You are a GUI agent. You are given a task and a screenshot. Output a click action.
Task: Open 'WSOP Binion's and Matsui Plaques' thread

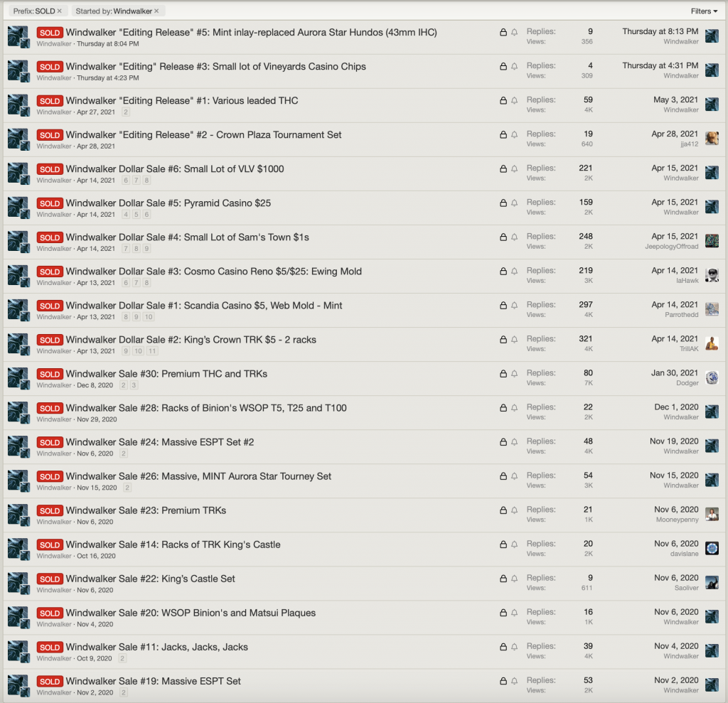coord(191,613)
